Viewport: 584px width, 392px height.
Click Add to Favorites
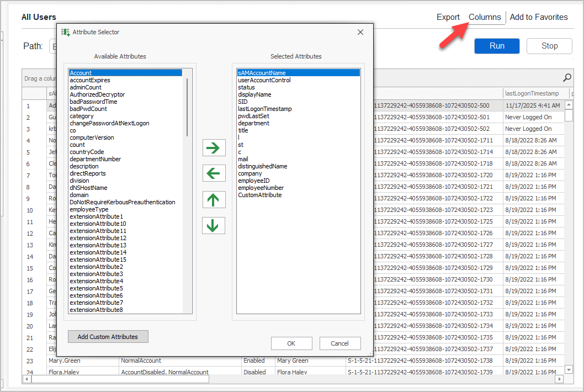(539, 17)
